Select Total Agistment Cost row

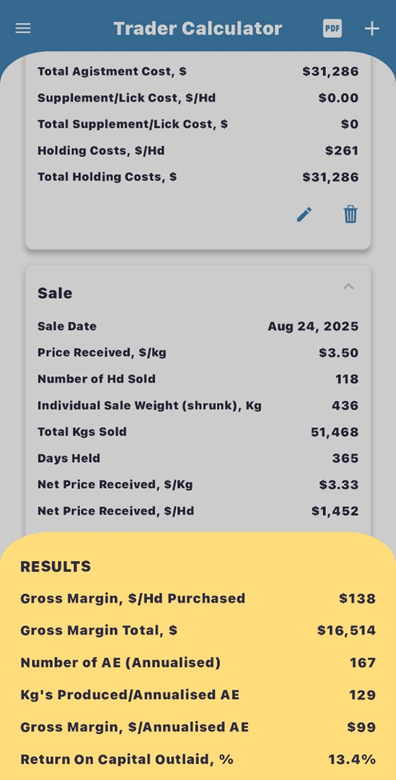click(198, 72)
